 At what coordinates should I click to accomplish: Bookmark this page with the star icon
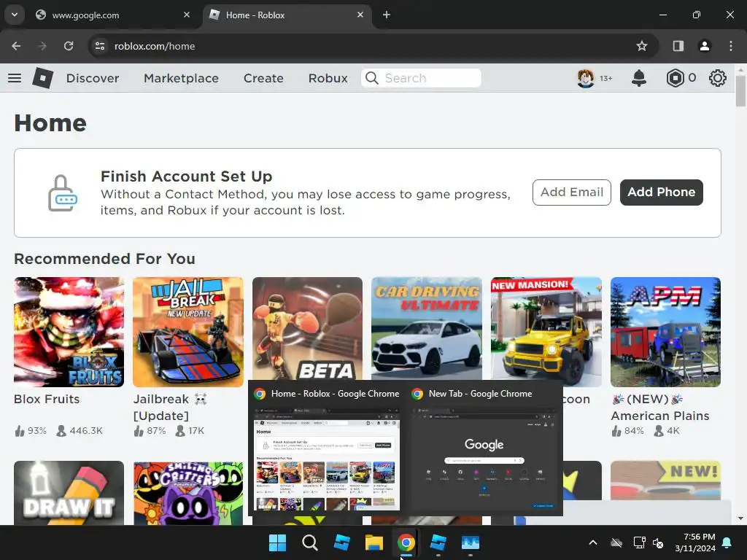pyautogui.click(x=642, y=46)
